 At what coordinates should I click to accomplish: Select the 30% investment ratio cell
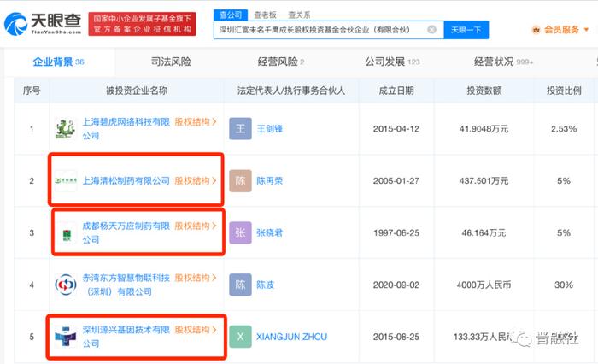[564, 285]
